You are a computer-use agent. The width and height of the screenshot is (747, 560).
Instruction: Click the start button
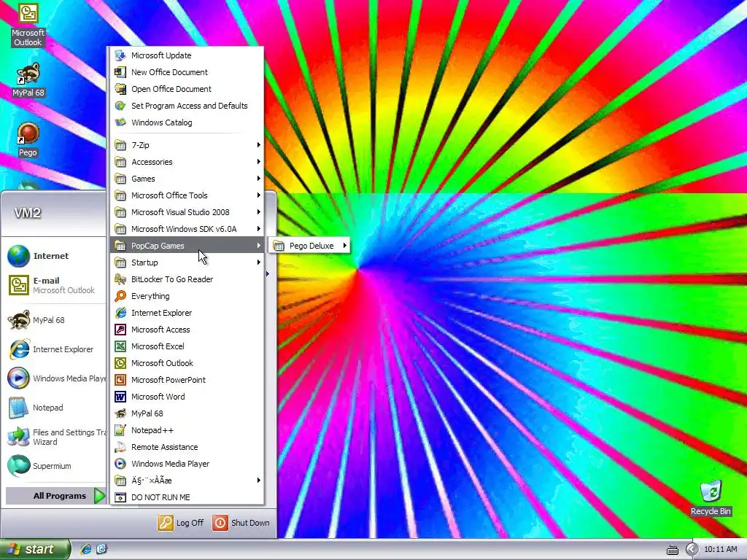click(35, 549)
